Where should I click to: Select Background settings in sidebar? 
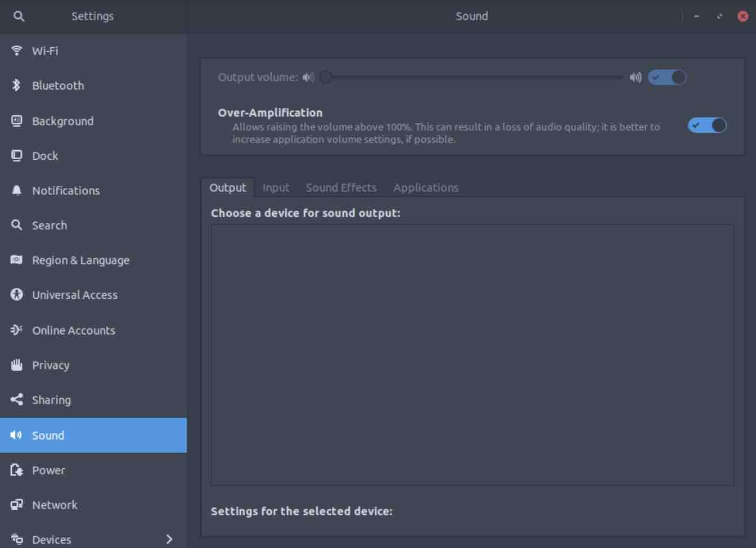coord(62,121)
